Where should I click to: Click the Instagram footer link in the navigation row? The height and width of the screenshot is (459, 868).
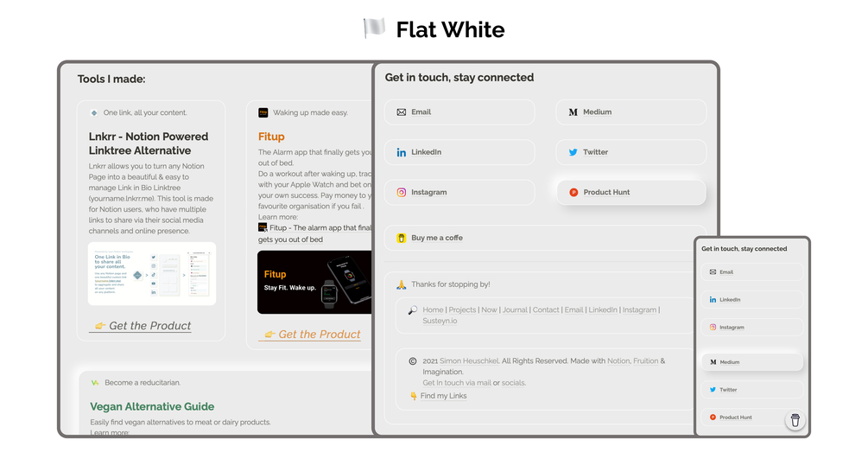tap(639, 309)
